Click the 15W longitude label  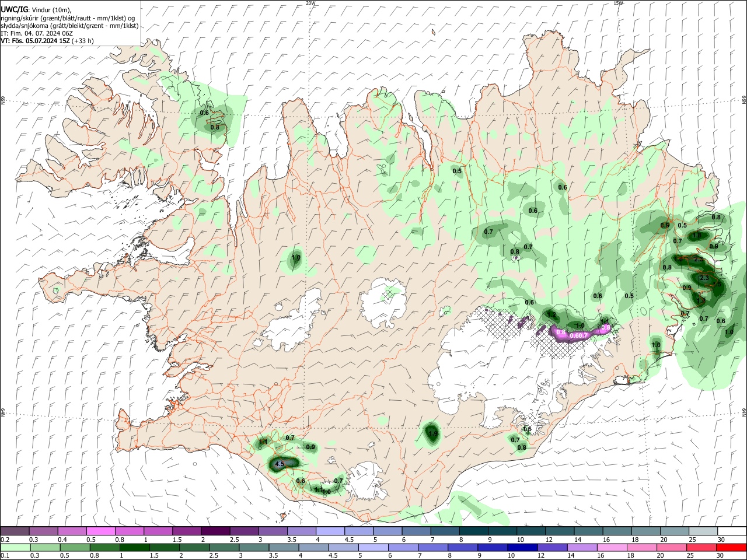tap(618, 3)
